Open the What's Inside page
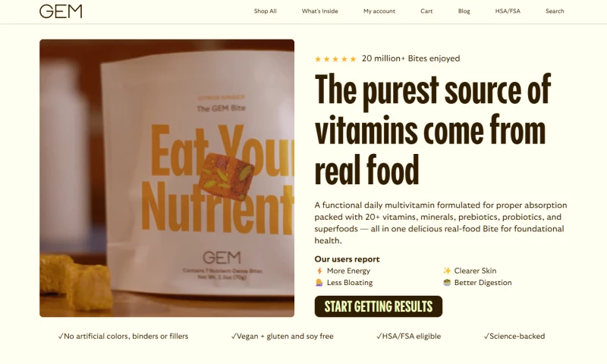The width and height of the screenshot is (607, 364). [x=319, y=11]
